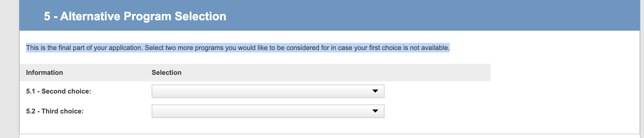Click blank gray header row right of Selection
This screenshot has width=644, height=138.
point(337,73)
